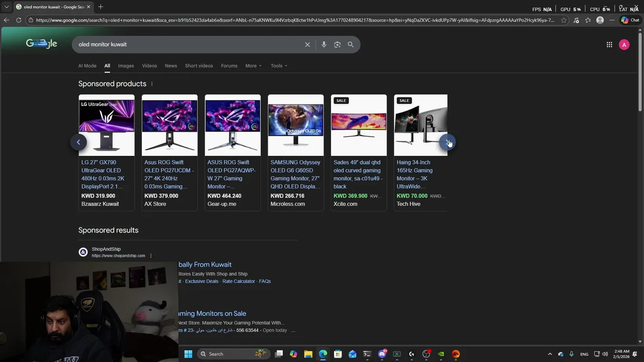This screenshot has height=362, width=644.
Task: Click the Sades curved monitor image
Action: tap(359, 125)
